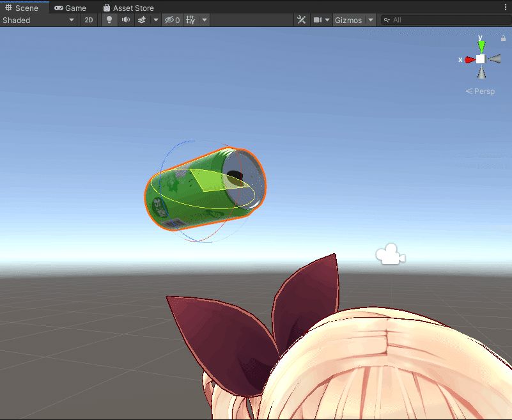The image size is (512, 420).
Task: Toggle scene audio speaker icon
Action: tap(126, 20)
